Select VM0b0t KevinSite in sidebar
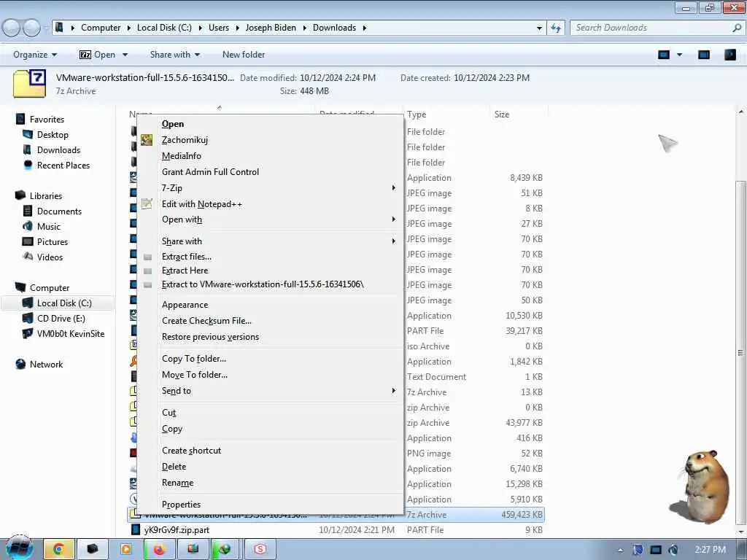 coord(71,333)
